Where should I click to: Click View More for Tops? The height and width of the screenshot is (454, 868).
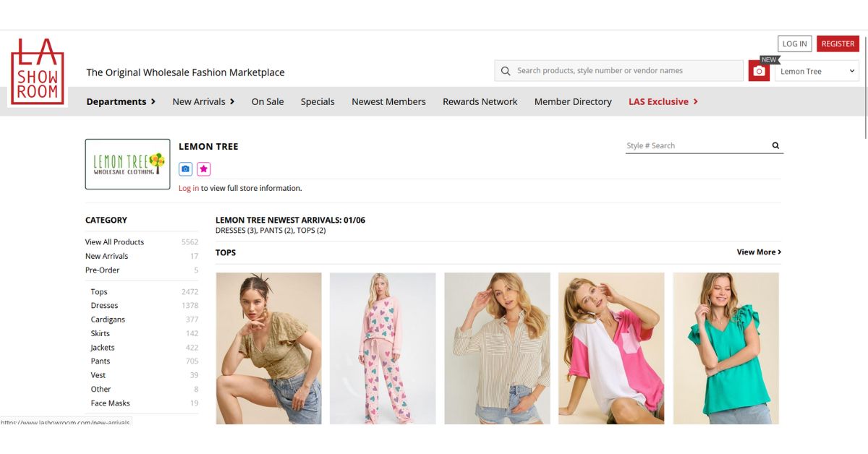(x=759, y=252)
